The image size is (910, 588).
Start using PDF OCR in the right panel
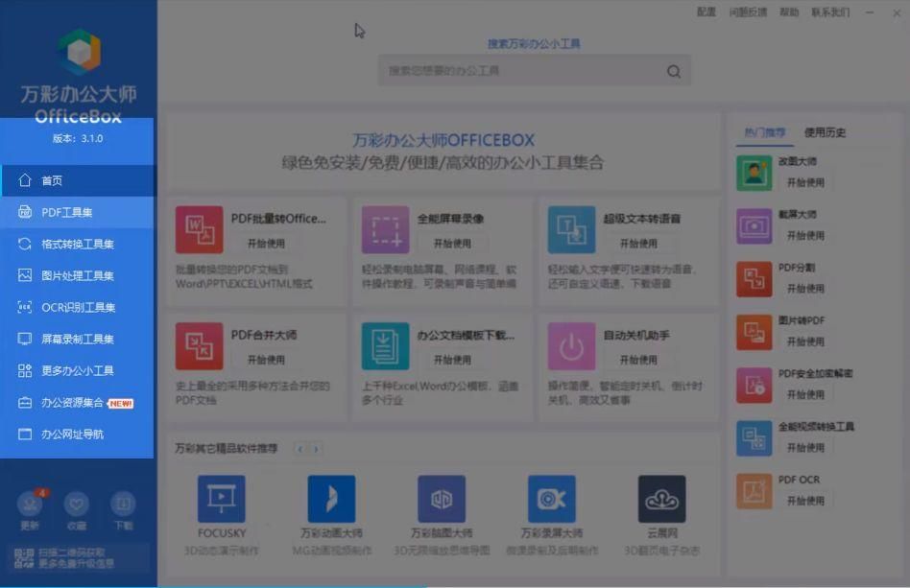[x=805, y=501]
